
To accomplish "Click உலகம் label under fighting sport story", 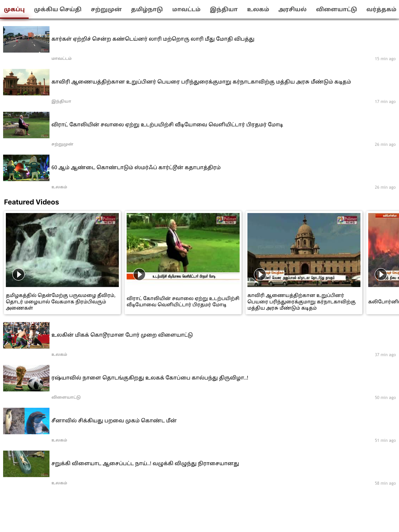I will click(x=59, y=354).
